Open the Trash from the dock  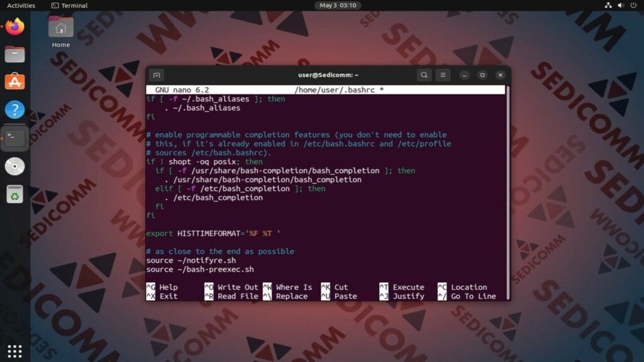15,194
